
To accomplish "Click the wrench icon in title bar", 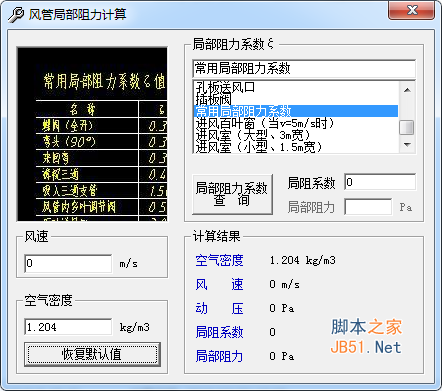I will pyautogui.click(x=15, y=15).
